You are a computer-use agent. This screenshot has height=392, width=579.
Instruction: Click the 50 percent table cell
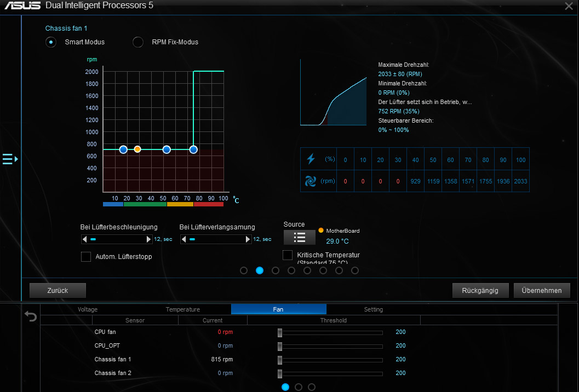click(x=433, y=160)
